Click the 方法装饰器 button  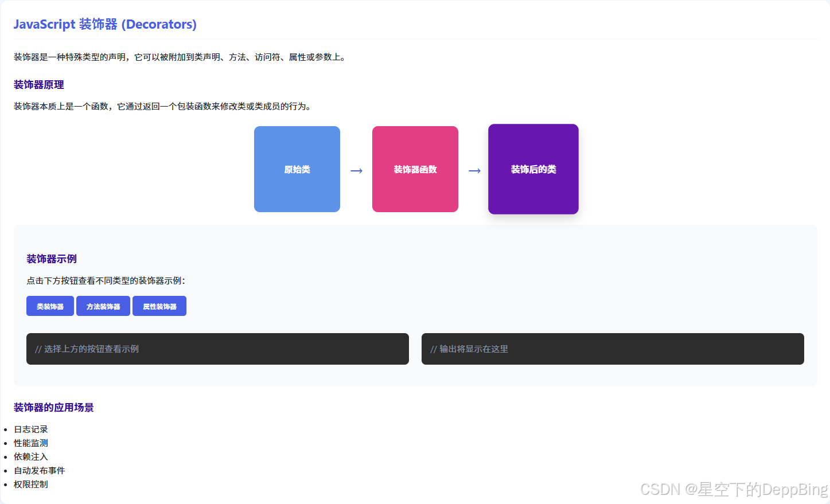pyautogui.click(x=103, y=306)
